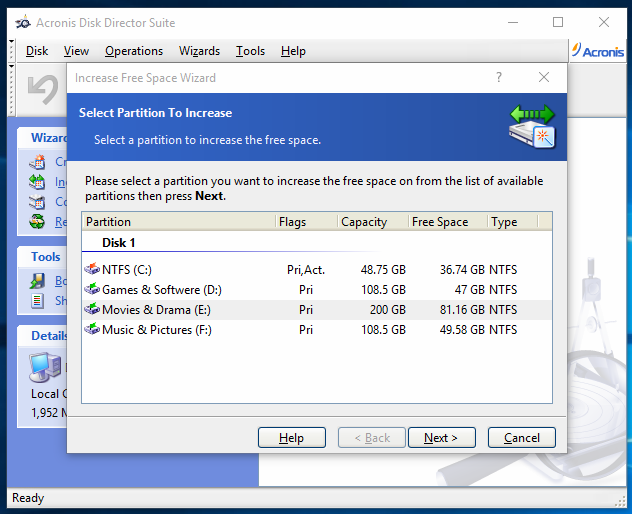The image size is (632, 514).
Task: Click the wizard's question mark help icon
Action: tap(499, 77)
